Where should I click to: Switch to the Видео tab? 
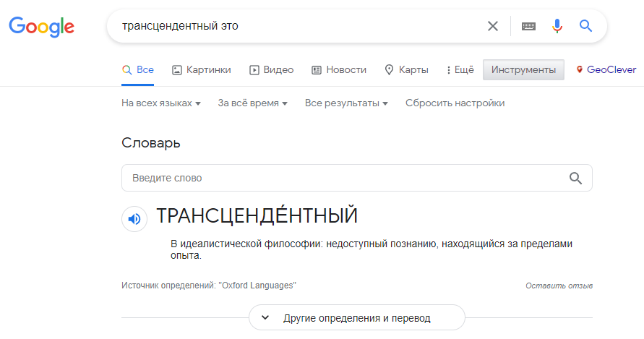click(272, 70)
